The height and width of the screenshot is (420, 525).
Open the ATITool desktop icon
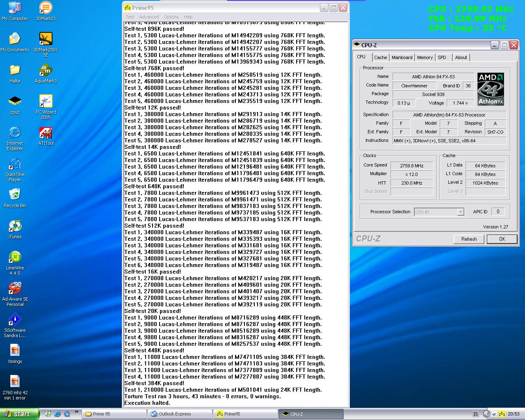tap(46, 133)
